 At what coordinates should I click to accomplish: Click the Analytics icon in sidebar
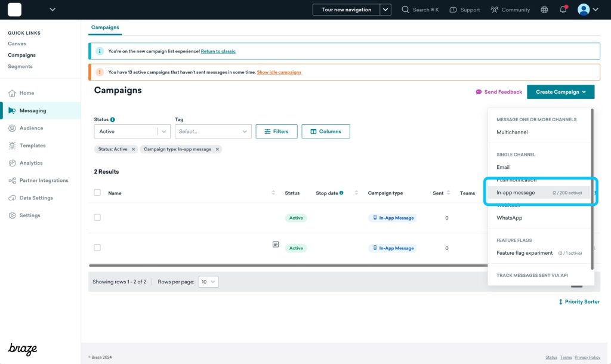(x=12, y=164)
